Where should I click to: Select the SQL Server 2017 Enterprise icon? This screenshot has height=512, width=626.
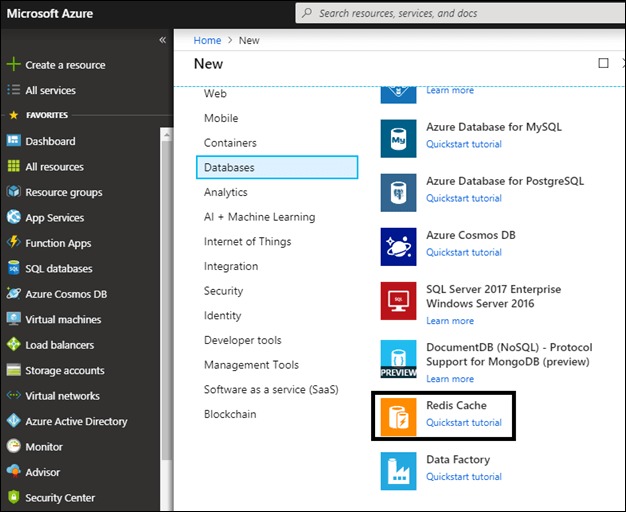coord(398,301)
